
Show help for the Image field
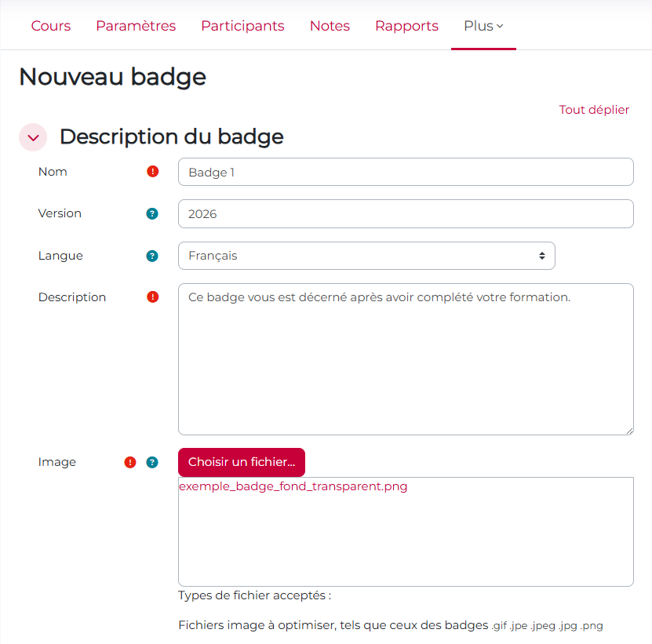[152, 462]
